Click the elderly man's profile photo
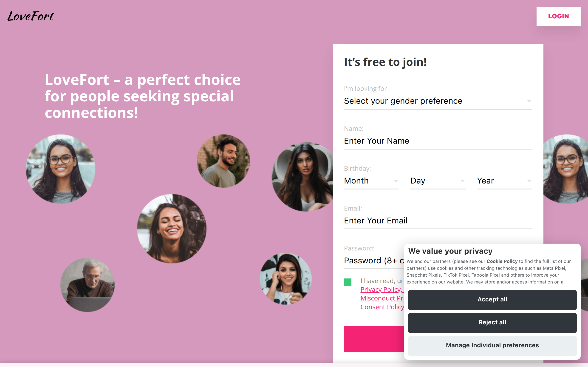Viewport: 588px width, 367px height. click(x=88, y=285)
